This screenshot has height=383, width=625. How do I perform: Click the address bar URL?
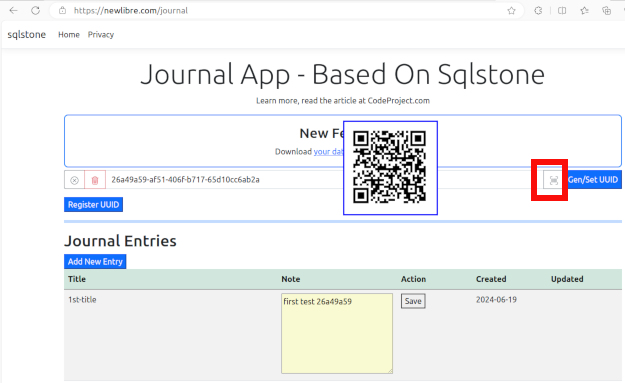tap(131, 11)
